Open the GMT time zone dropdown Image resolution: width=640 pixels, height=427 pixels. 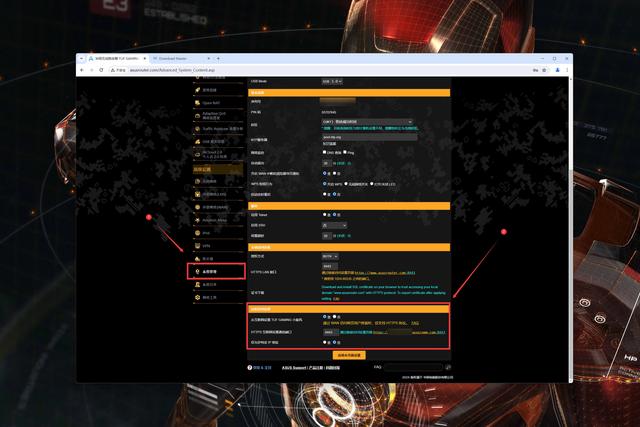tap(367, 122)
